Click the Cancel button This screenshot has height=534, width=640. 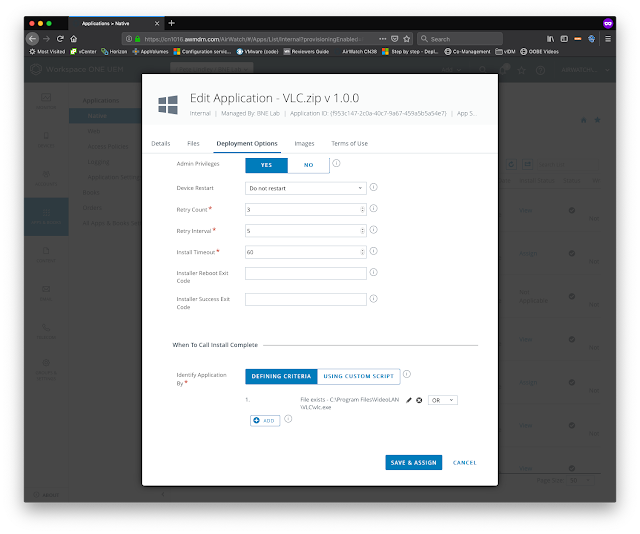(x=464, y=463)
